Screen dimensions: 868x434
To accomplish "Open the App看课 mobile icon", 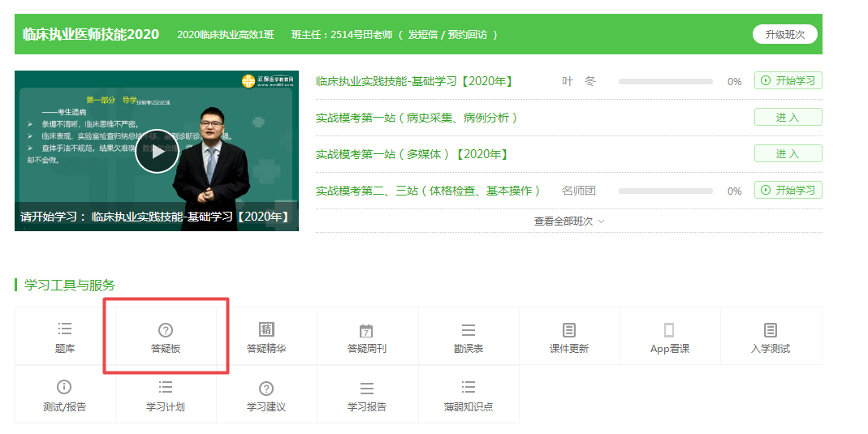I will click(669, 330).
